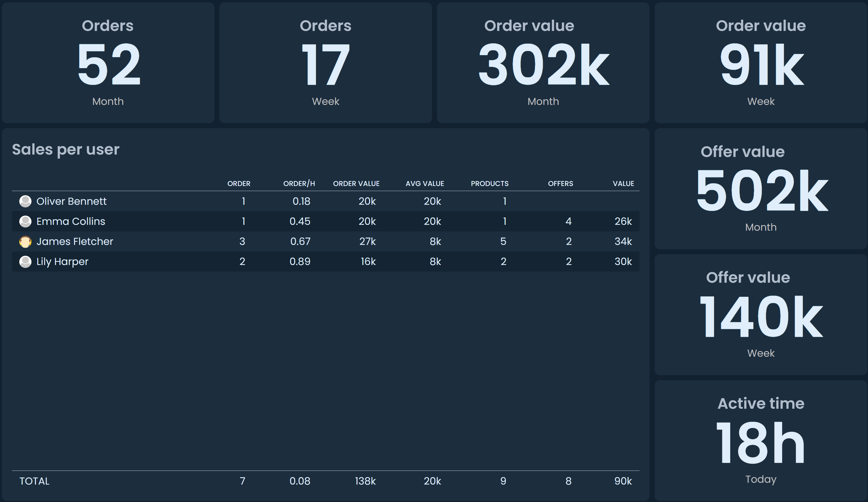Click Lily Harper's avatar icon
The image size is (868, 502).
[25, 262]
